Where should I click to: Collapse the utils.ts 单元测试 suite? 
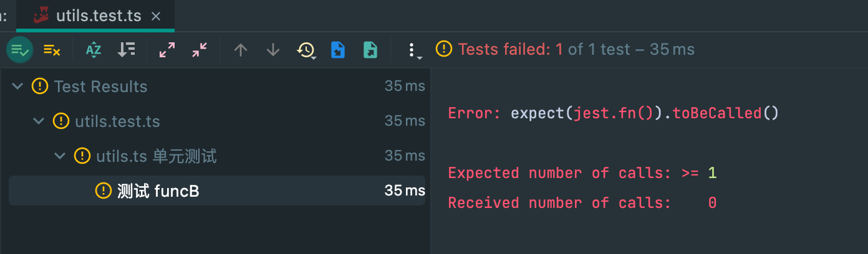[60, 156]
